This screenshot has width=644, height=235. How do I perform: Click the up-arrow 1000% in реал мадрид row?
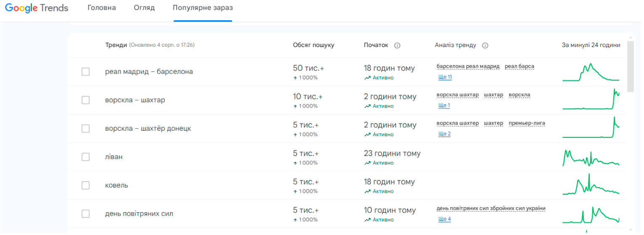click(305, 78)
